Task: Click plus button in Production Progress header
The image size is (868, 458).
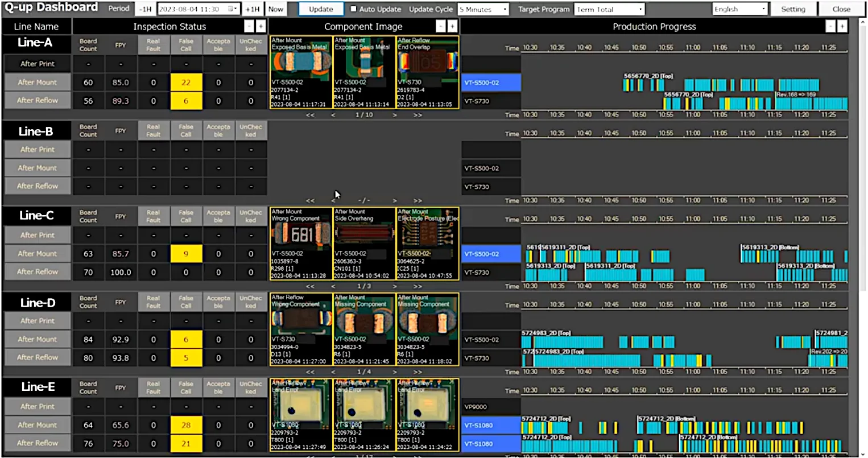Action: 842,27
